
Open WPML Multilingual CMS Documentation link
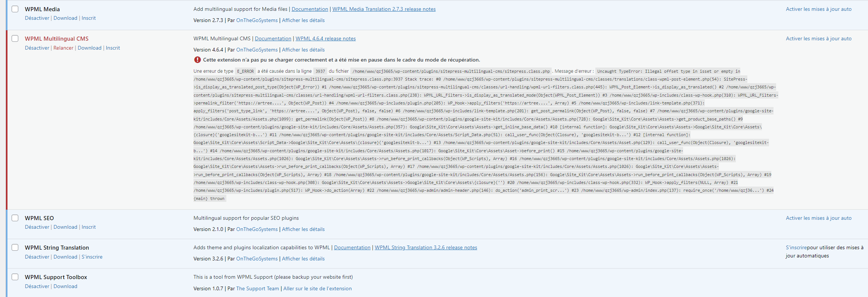coord(273,38)
